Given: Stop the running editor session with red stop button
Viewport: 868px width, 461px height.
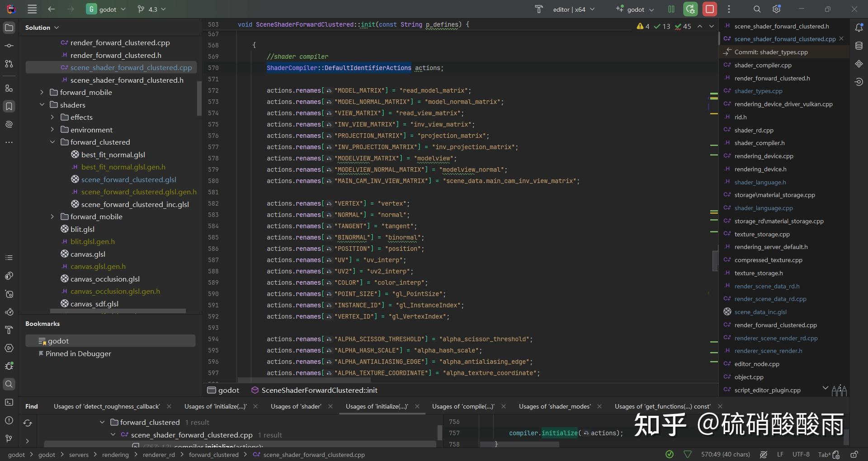Looking at the screenshot, I should click(x=710, y=9).
